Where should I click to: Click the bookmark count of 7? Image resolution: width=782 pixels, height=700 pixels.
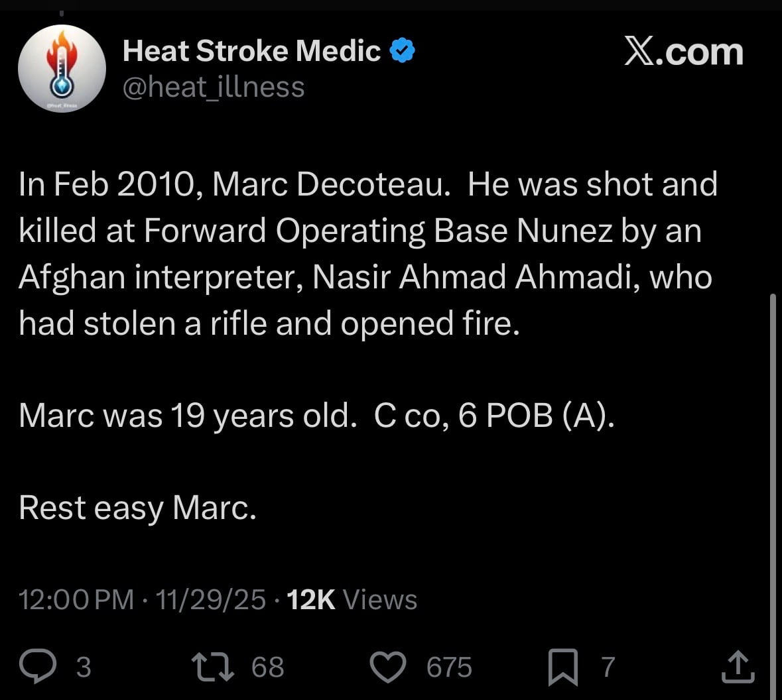click(608, 667)
